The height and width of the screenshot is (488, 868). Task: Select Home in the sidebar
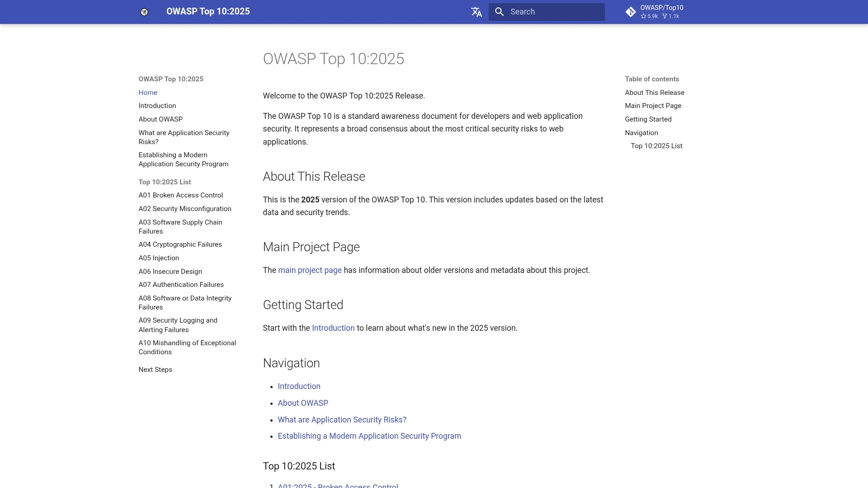click(x=148, y=93)
